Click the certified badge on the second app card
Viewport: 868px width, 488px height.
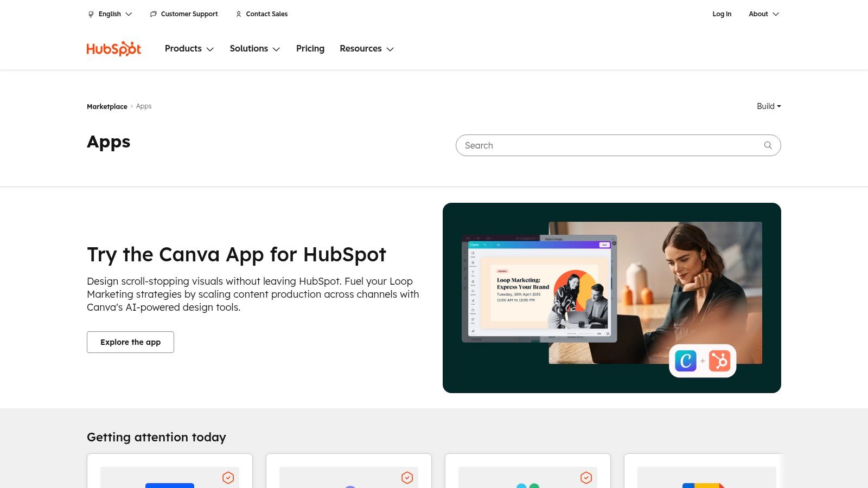[x=407, y=478]
